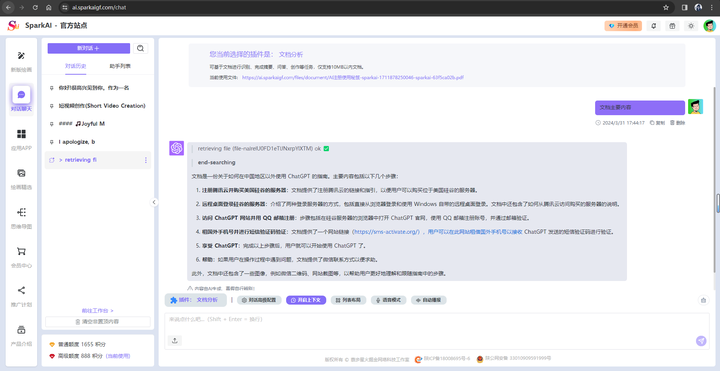Open the 插件 文档分析 plugin selector
This screenshot has width=720, height=371.
coord(196,300)
